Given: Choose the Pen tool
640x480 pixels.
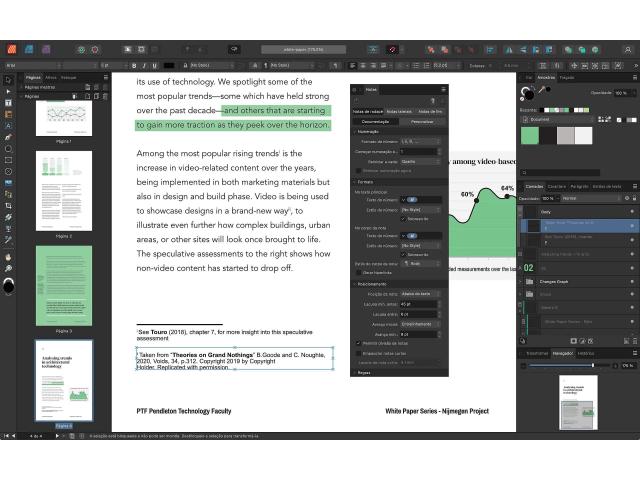Looking at the screenshot, I should coord(8,137).
